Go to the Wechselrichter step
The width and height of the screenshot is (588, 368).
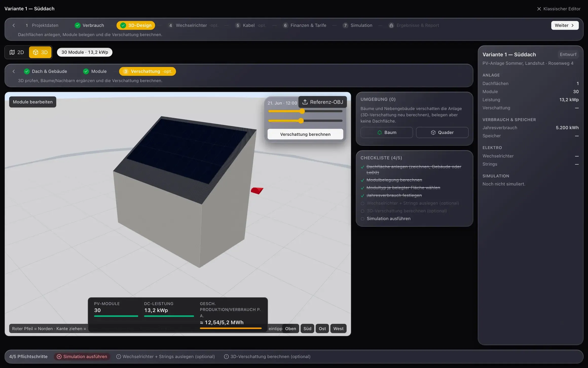pyautogui.click(x=193, y=25)
